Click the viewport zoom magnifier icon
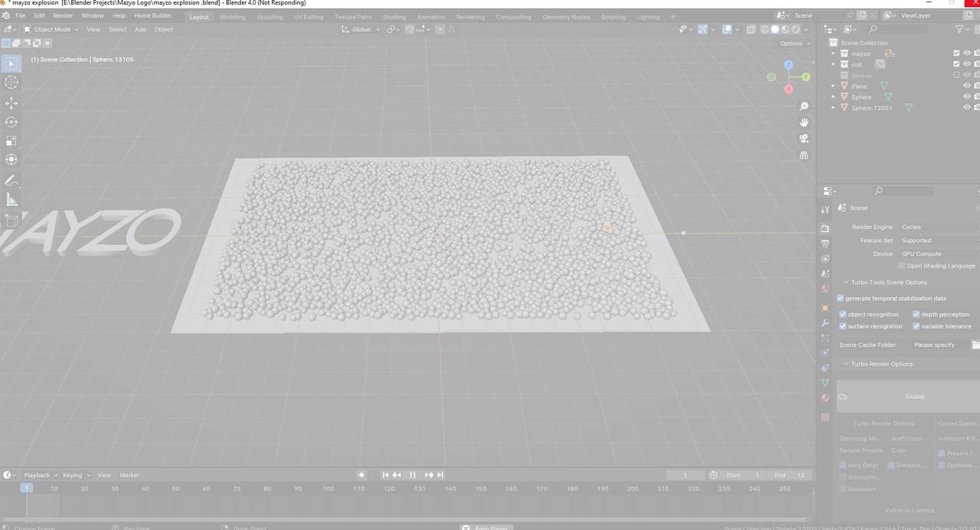980x530 pixels. (x=804, y=106)
